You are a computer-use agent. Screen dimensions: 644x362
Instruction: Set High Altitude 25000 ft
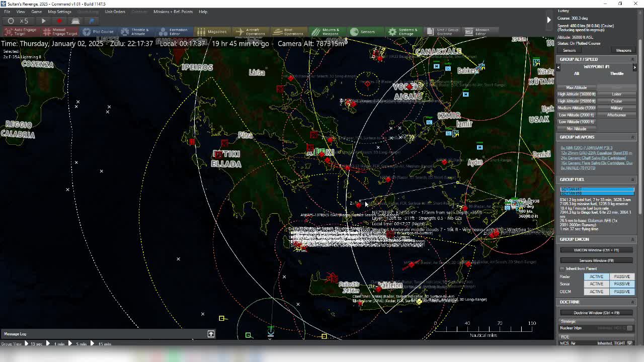577,101
